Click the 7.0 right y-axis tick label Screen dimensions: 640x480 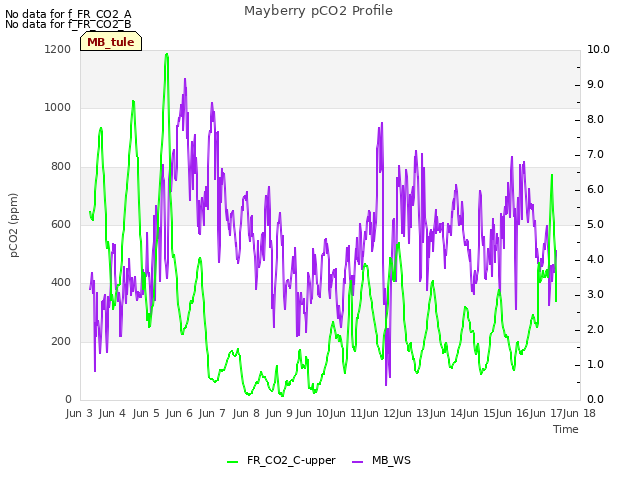(596, 155)
